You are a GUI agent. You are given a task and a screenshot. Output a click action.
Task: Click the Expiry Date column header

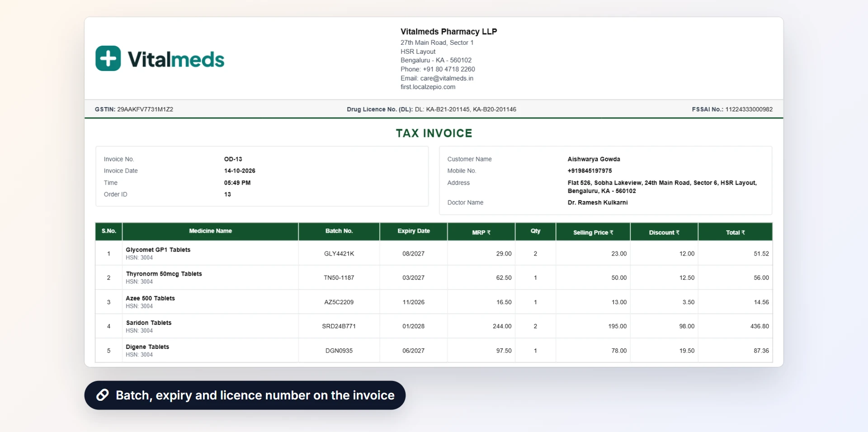tap(414, 231)
